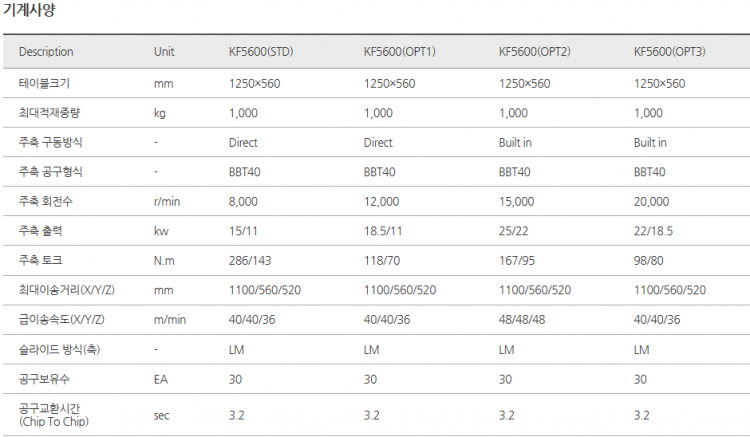This screenshot has height=437, width=750.
Task: Click the KF5600(OPT3) column header
Action: 669,52
